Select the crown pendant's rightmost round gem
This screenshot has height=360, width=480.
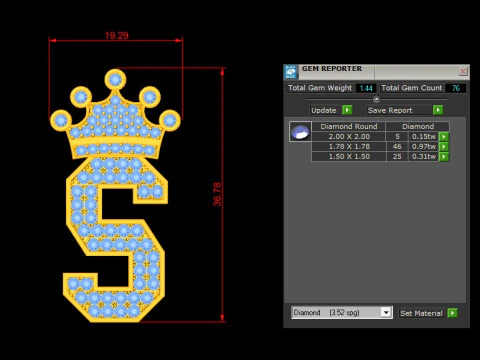click(170, 120)
